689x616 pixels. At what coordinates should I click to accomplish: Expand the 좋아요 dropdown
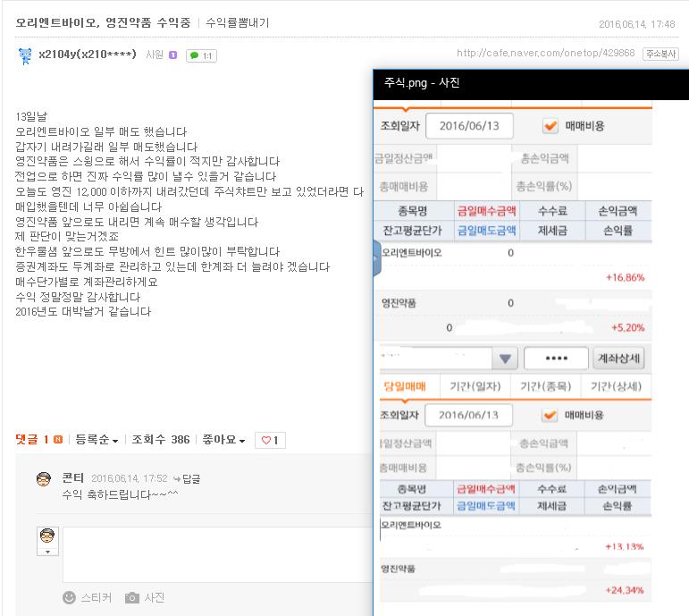[223, 439]
